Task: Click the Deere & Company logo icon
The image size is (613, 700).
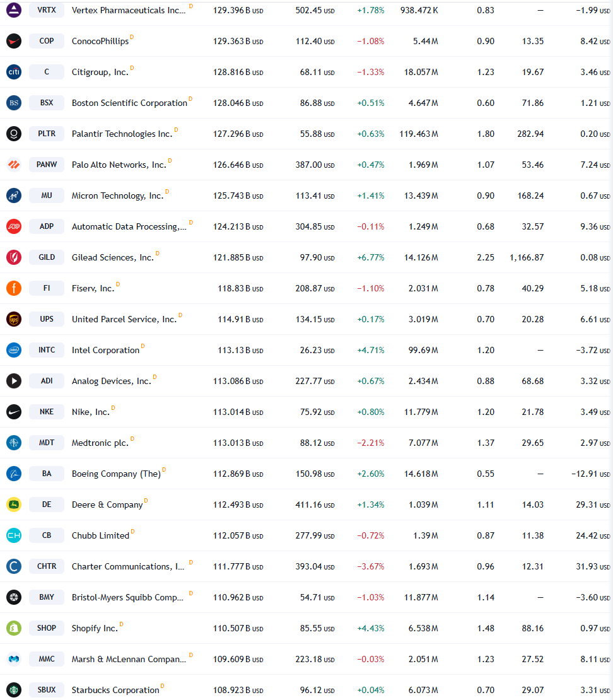Action: click(x=14, y=505)
